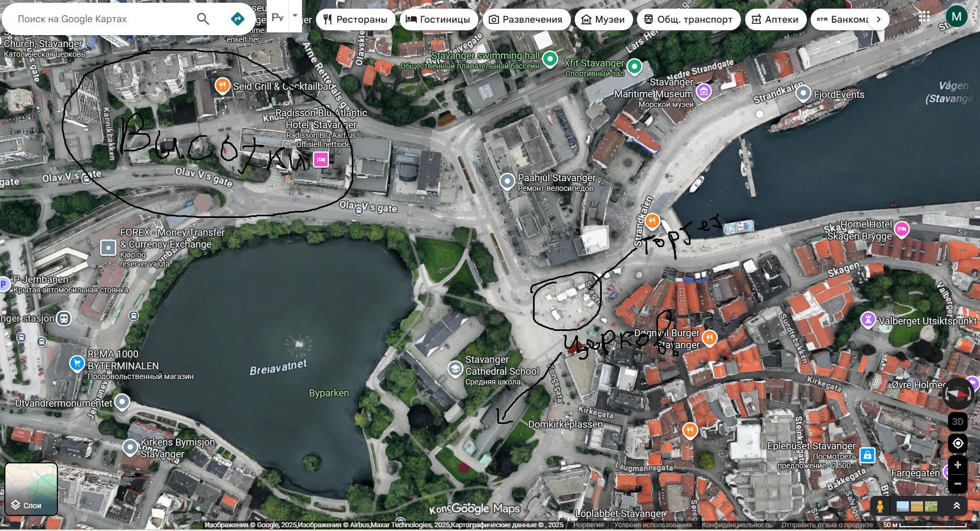Zoom in with the plus button
Viewport: 980px width, 531px height.
point(958,465)
